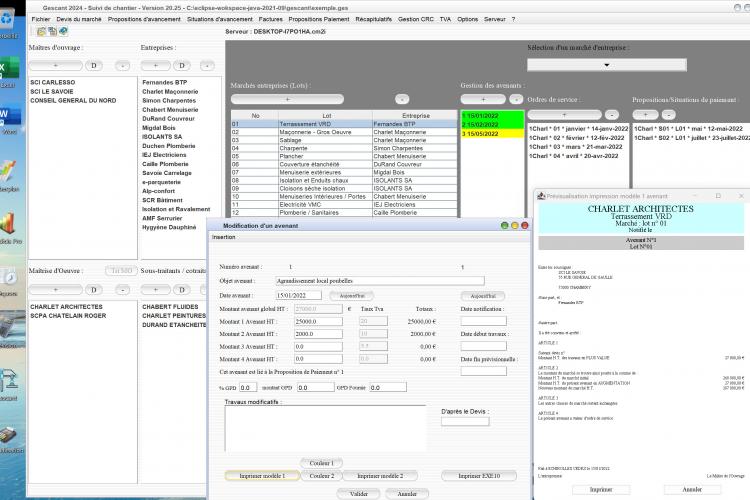Open the Options menu
The width and height of the screenshot is (750, 500).
click(x=467, y=19)
